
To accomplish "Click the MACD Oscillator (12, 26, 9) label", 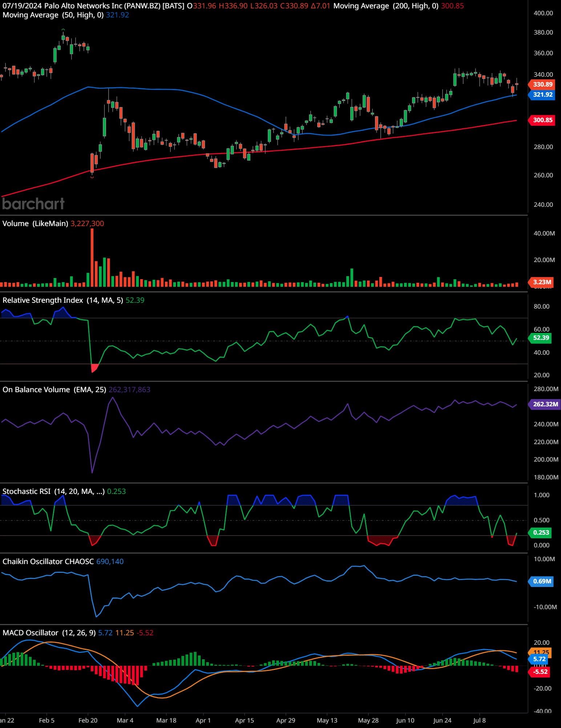I will pyautogui.click(x=49, y=633).
